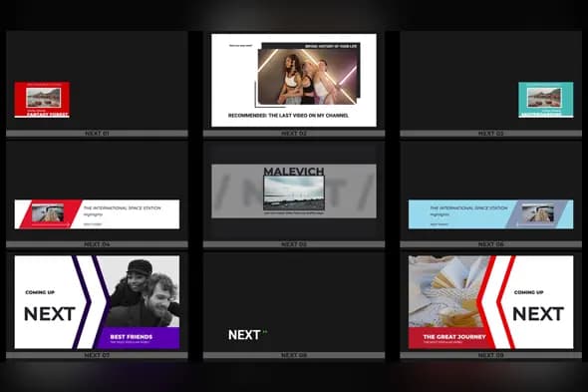The image size is (588, 392).
Task: Click the purple BEST FRIENDS title strip
Action: coord(137,338)
